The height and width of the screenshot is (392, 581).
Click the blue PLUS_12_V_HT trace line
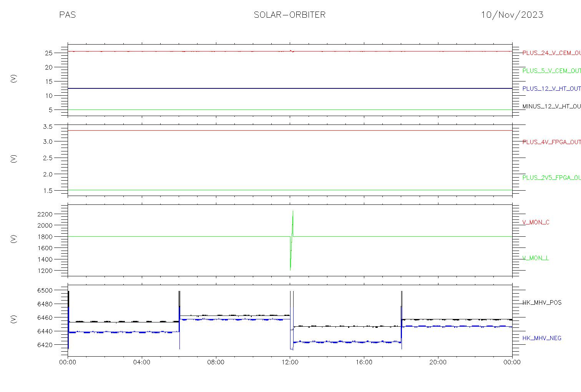click(290, 88)
